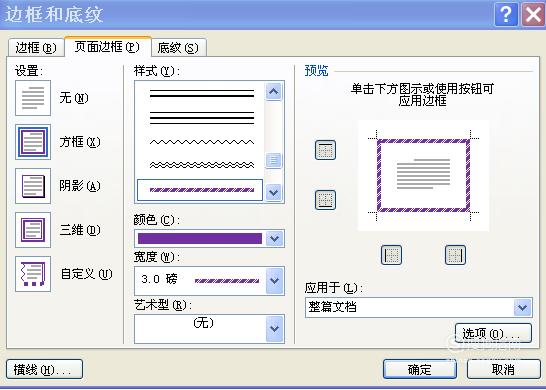Click the 3.0 磅 width value

tap(159, 279)
